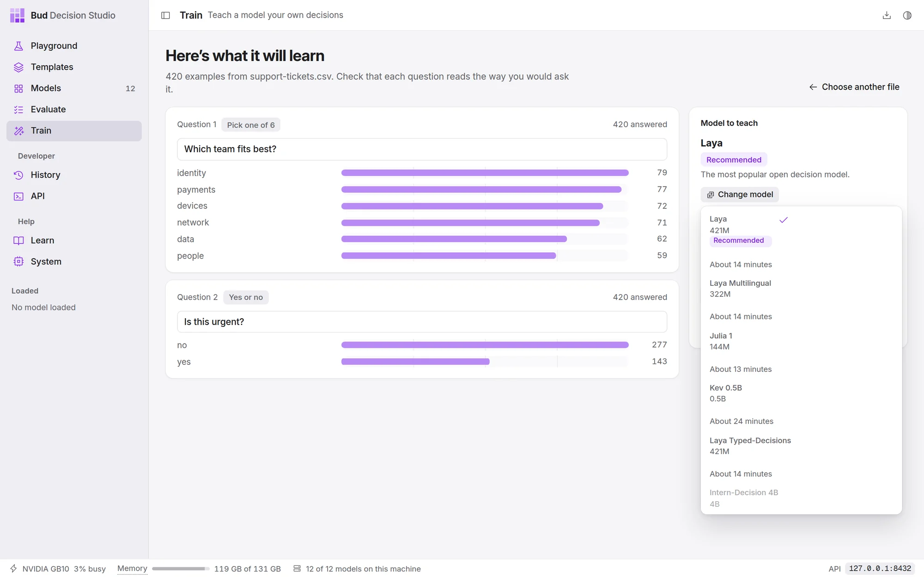This screenshot has height=578, width=924.
Task: Click the models-on-machine server icon
Action: tap(297, 568)
